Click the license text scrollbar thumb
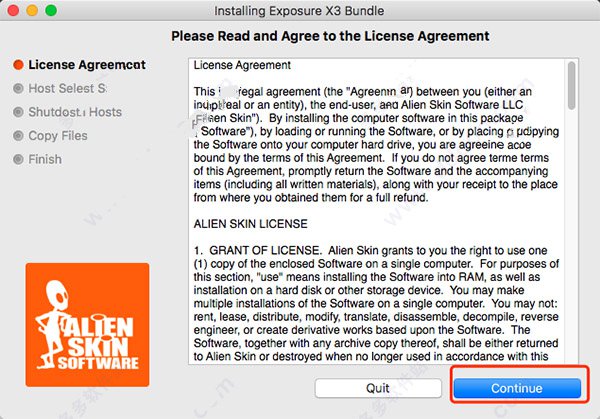 pyautogui.click(x=571, y=86)
